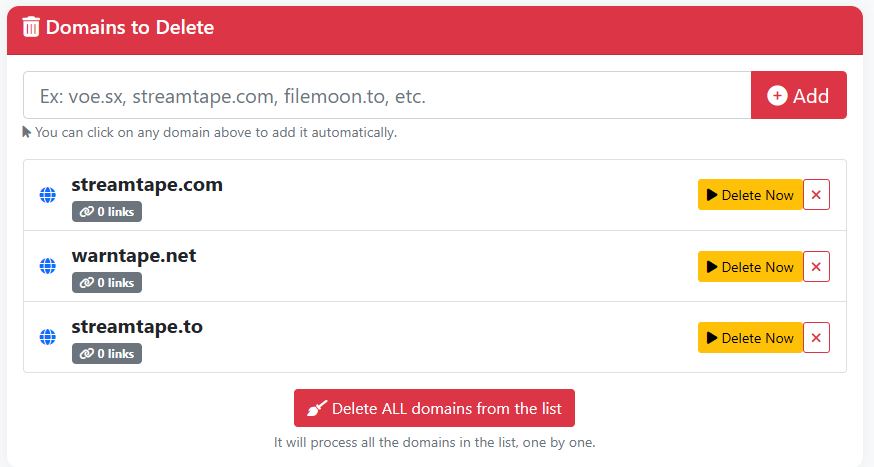Screen dimensions: 874x467
Task: Click the Add button
Action: coord(798,95)
